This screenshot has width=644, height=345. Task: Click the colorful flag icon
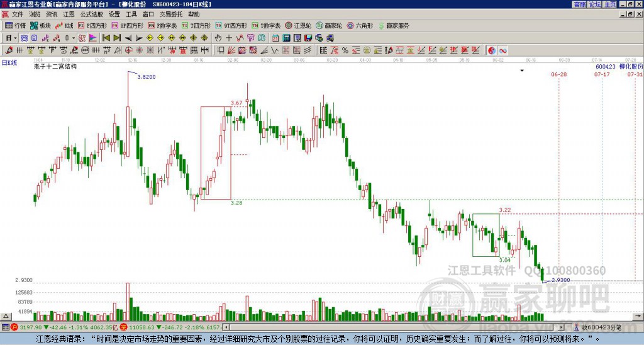93,38
